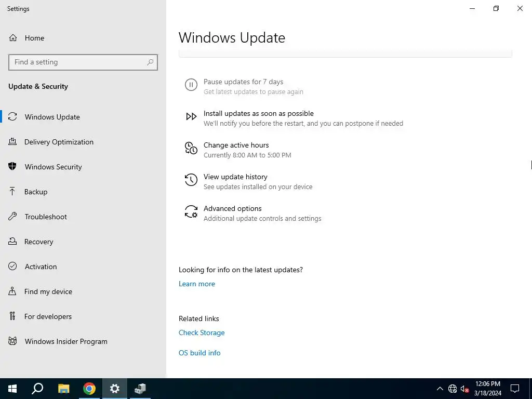Viewport: 532px width, 399px height.
Task: Click the Find a setting search field
Action: click(83, 62)
